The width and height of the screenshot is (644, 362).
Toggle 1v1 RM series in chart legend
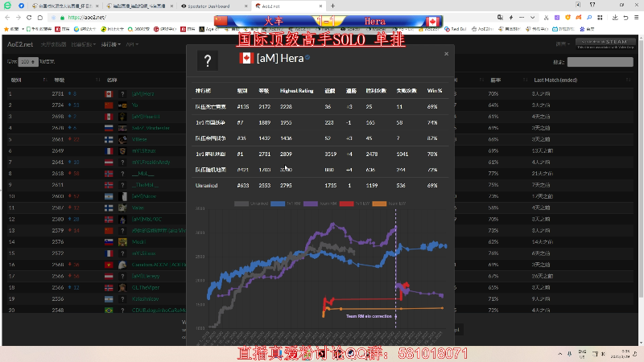286,204
